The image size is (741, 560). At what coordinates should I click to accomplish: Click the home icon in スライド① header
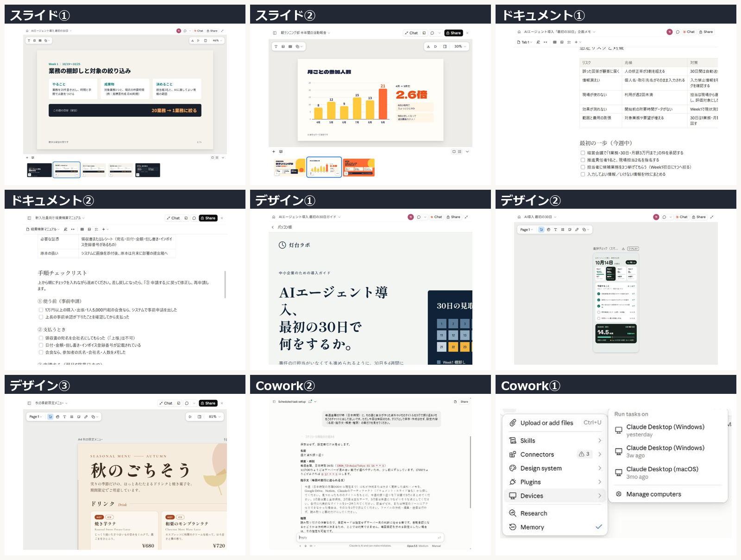[27, 31]
